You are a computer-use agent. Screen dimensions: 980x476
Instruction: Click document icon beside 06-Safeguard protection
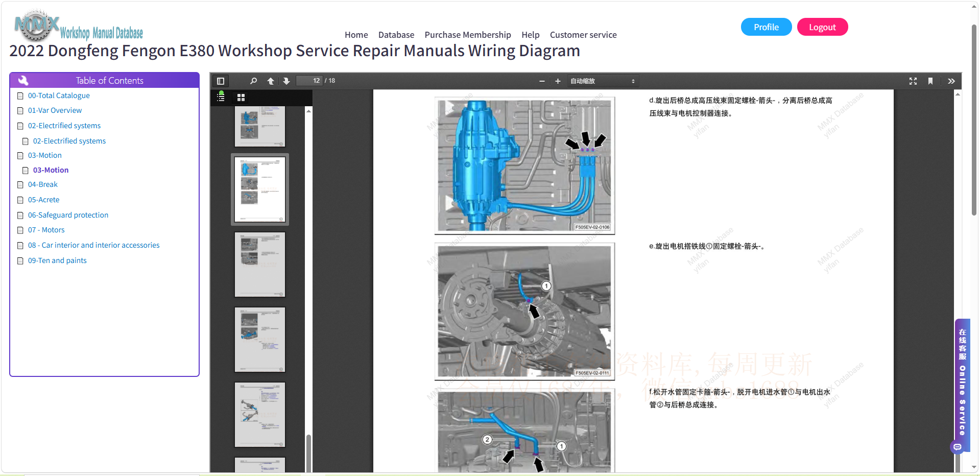click(x=20, y=216)
